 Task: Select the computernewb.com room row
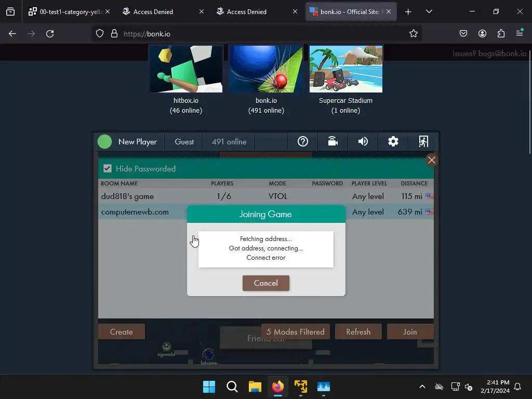265,212
